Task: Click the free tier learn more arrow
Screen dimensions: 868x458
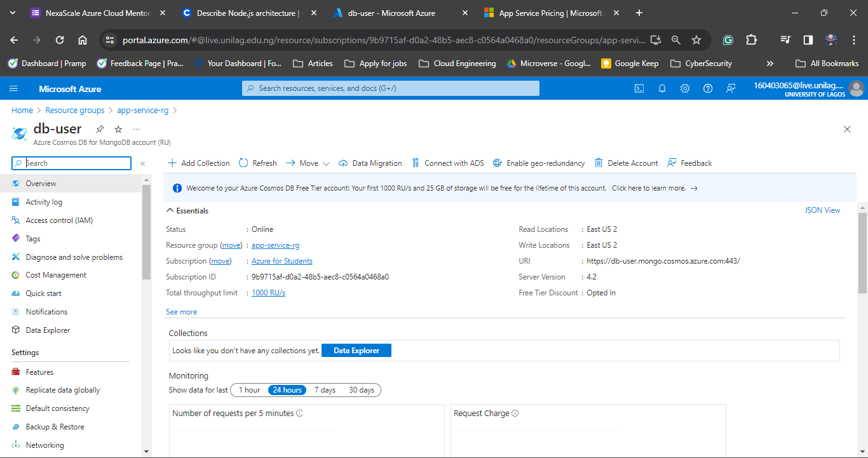Action: (694, 189)
